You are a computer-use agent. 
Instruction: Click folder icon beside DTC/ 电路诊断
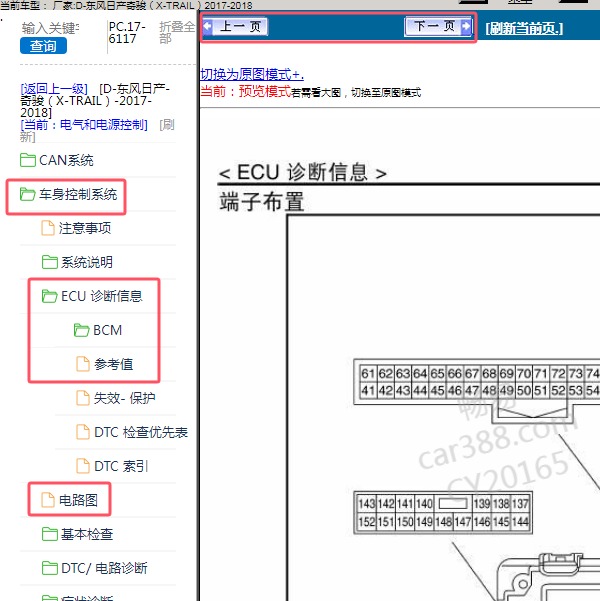click(x=49, y=568)
